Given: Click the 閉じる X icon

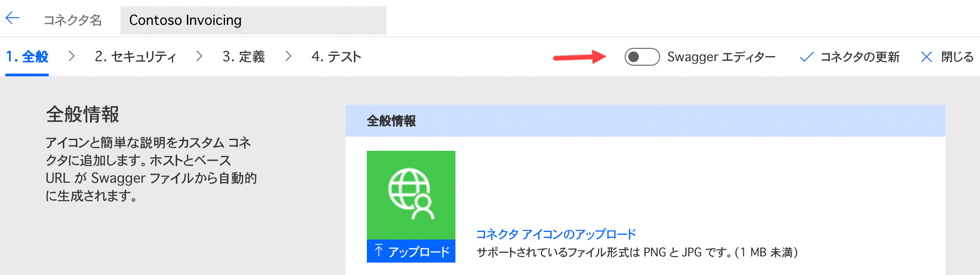Looking at the screenshot, I should [926, 57].
